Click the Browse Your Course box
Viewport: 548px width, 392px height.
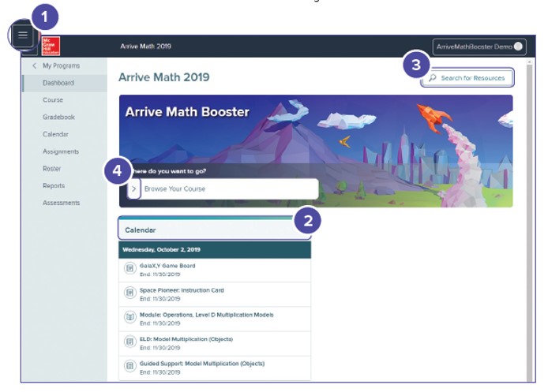223,189
